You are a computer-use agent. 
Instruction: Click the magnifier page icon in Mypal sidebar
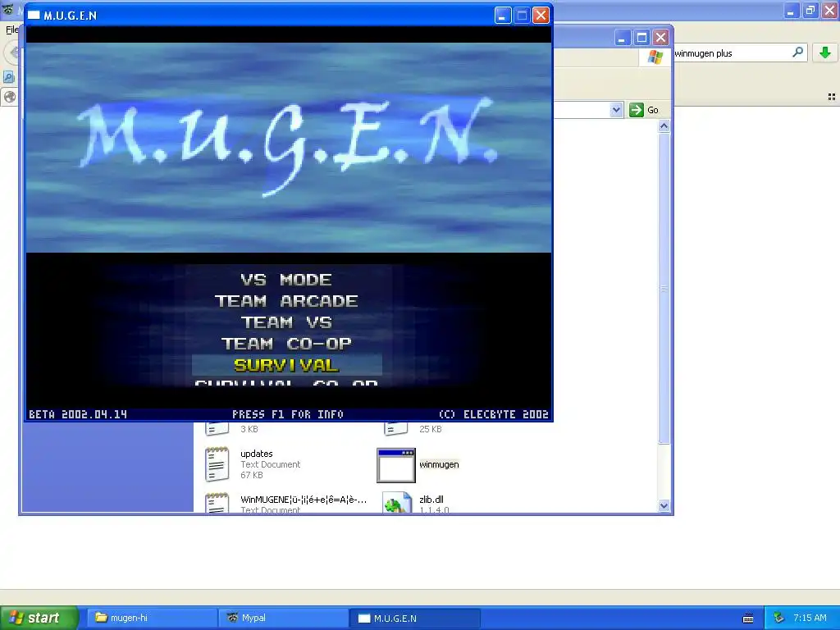pos(8,77)
